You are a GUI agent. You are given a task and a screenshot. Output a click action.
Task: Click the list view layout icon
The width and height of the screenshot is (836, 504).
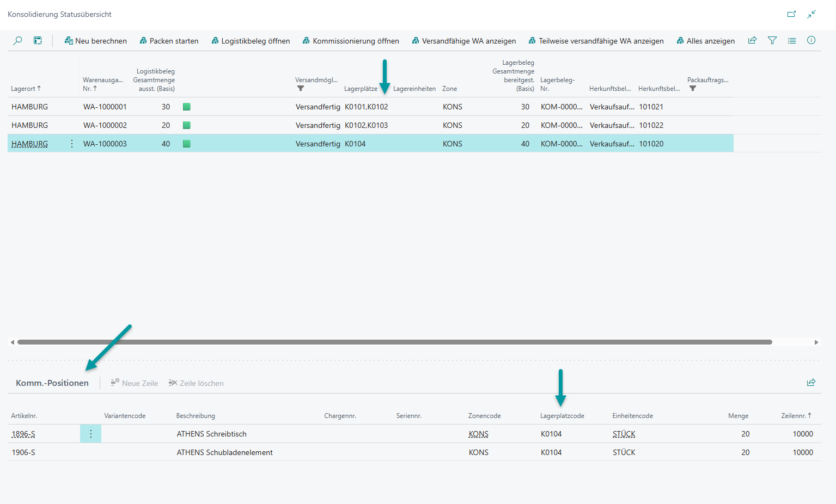[792, 40]
